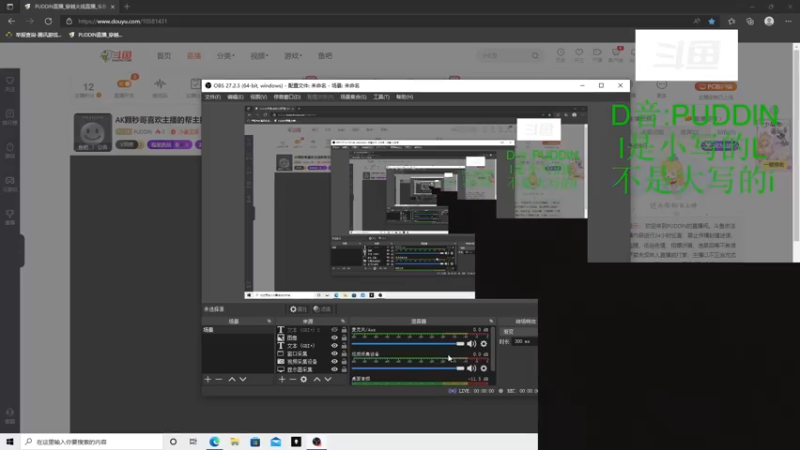Pop out the 来源 dock panel
This screenshot has width=800, height=450.
coord(343,321)
